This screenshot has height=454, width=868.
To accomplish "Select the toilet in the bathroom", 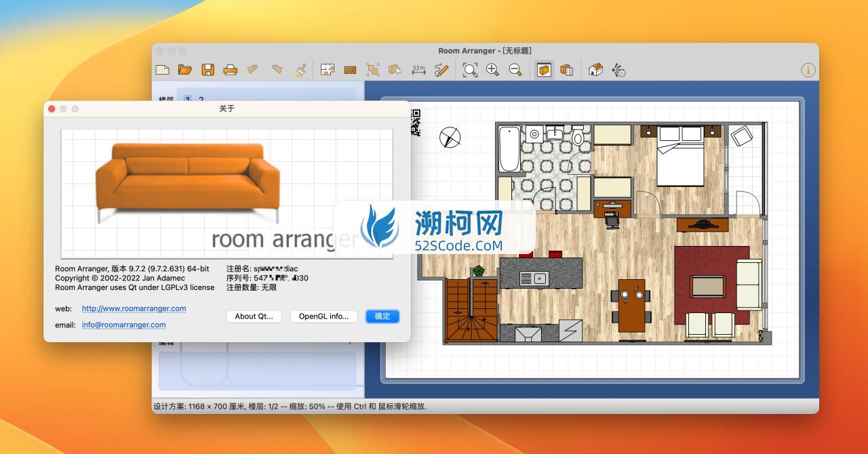I will [578, 136].
